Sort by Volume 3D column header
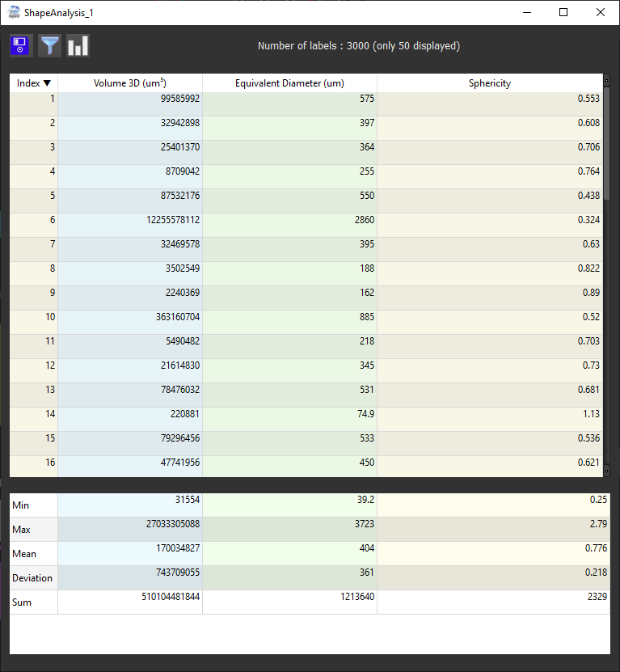Image resolution: width=620 pixels, height=672 pixels. tap(130, 83)
